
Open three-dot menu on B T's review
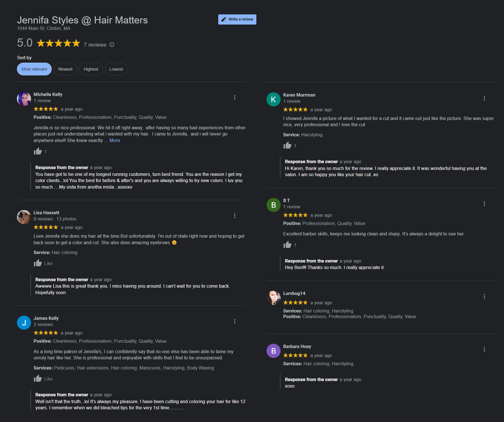coord(484,204)
